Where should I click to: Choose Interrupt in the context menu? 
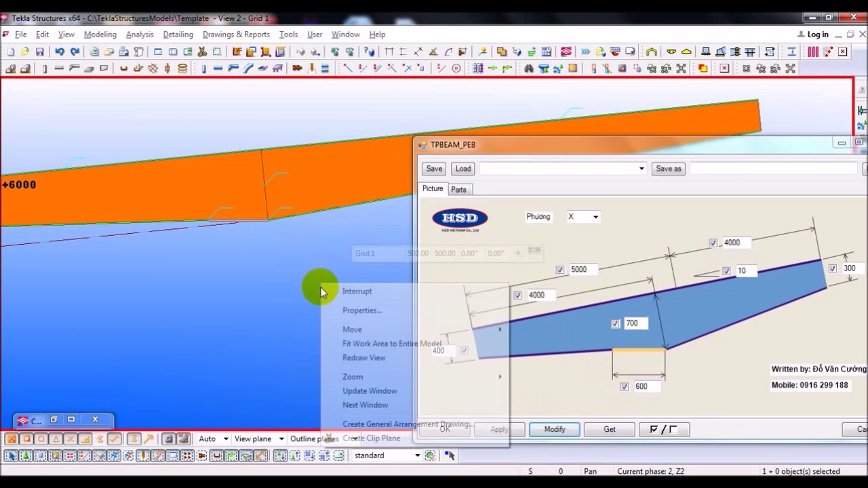[357, 291]
